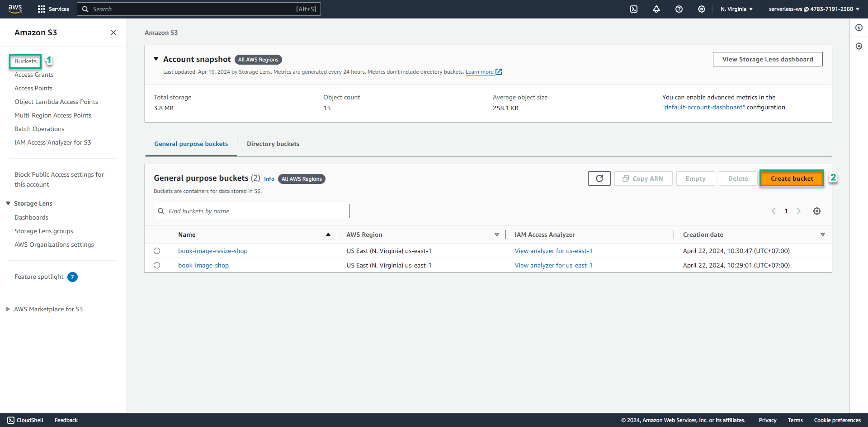868x427 pixels.
Task: Click the Empty button
Action: [696, 178]
